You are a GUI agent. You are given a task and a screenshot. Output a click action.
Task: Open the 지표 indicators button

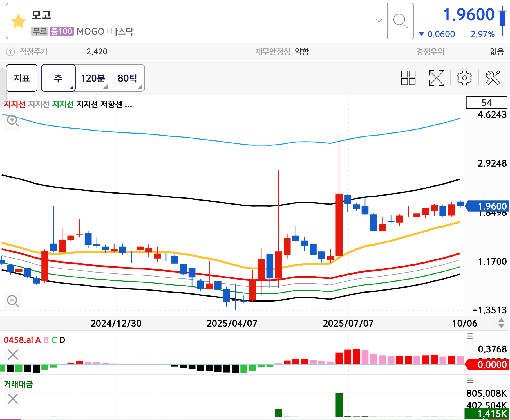(x=22, y=78)
